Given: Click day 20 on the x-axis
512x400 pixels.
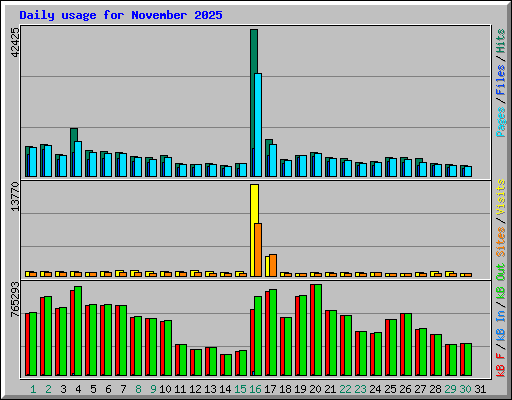Looking at the screenshot, I should tap(315, 389).
